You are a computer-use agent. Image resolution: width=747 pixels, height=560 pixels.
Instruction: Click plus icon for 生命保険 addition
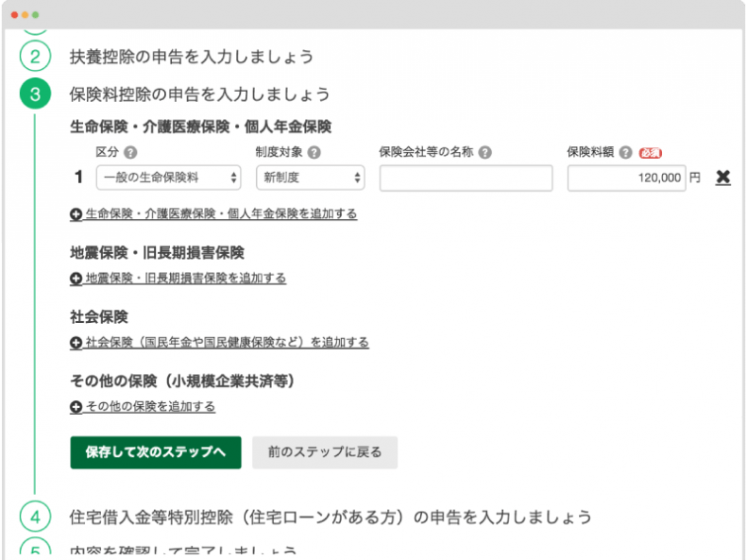(x=76, y=214)
